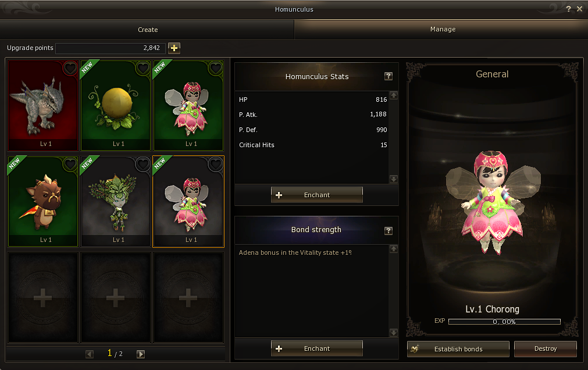Select the yellow seed pod homunculus card
Image resolution: width=588 pixels, height=370 pixels.
pyautogui.click(x=116, y=105)
